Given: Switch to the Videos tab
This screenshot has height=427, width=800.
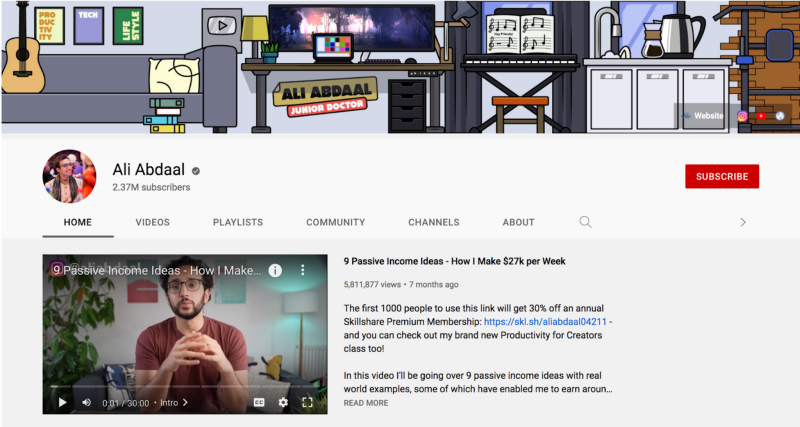Looking at the screenshot, I should (153, 222).
